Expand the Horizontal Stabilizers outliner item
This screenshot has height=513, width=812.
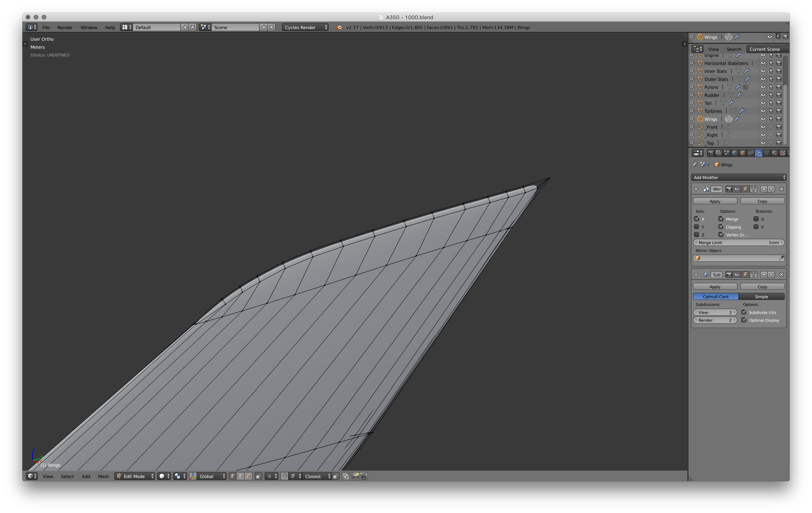(692, 63)
